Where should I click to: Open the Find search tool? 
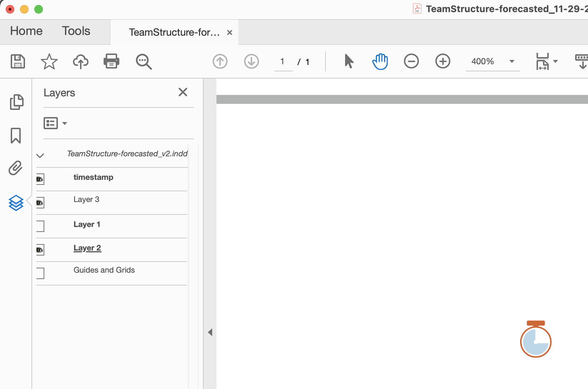tap(144, 61)
